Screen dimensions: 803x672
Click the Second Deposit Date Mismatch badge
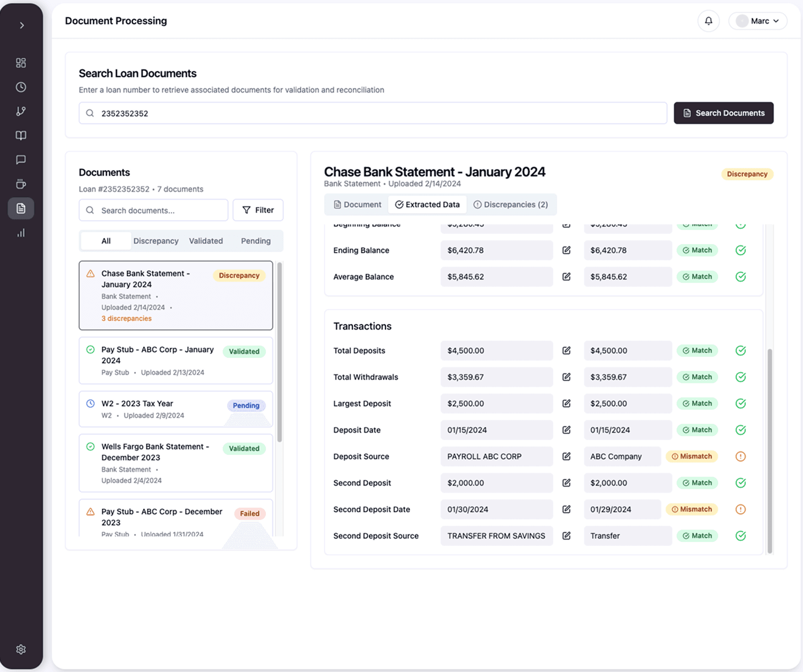[x=692, y=509]
